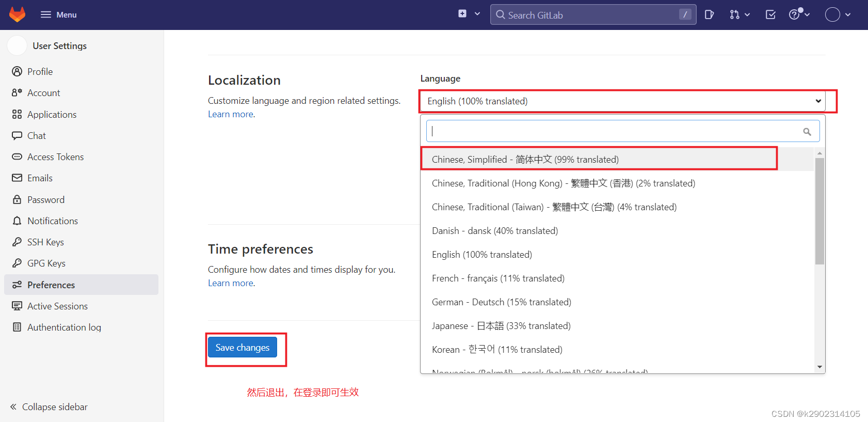Expand the merge requests dropdown chevron
868x422 pixels.
tap(747, 14)
